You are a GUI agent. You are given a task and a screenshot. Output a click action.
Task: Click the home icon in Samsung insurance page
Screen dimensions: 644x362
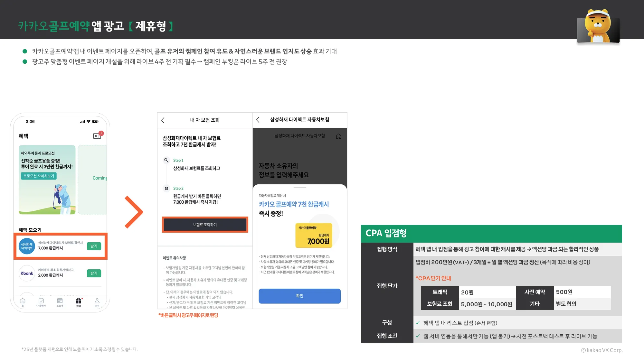coord(338,136)
